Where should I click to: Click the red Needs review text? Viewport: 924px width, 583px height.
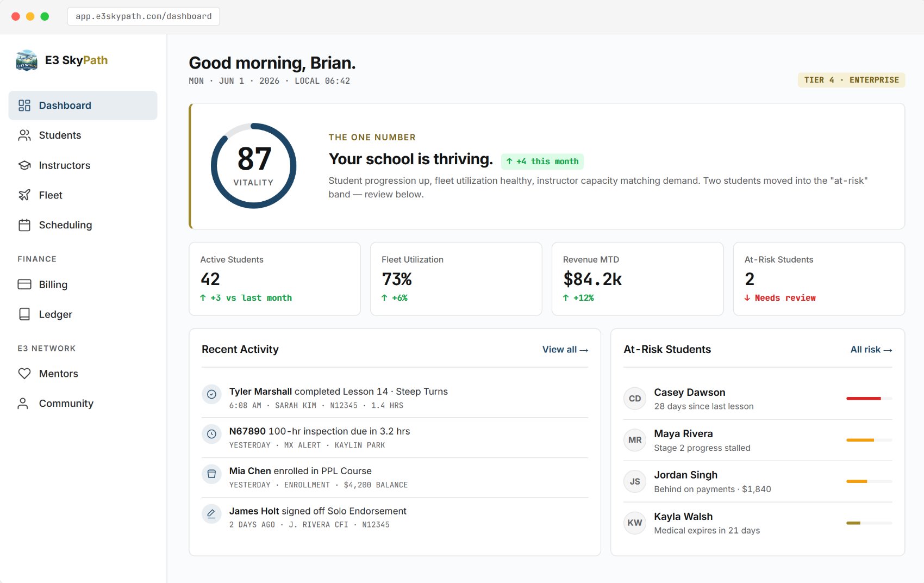click(785, 298)
